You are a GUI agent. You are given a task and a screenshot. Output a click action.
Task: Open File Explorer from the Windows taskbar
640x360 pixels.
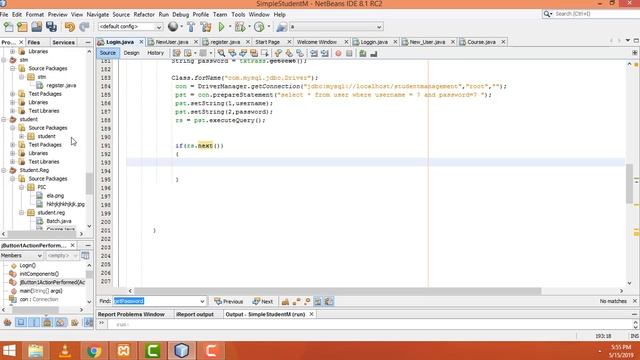click(36, 351)
